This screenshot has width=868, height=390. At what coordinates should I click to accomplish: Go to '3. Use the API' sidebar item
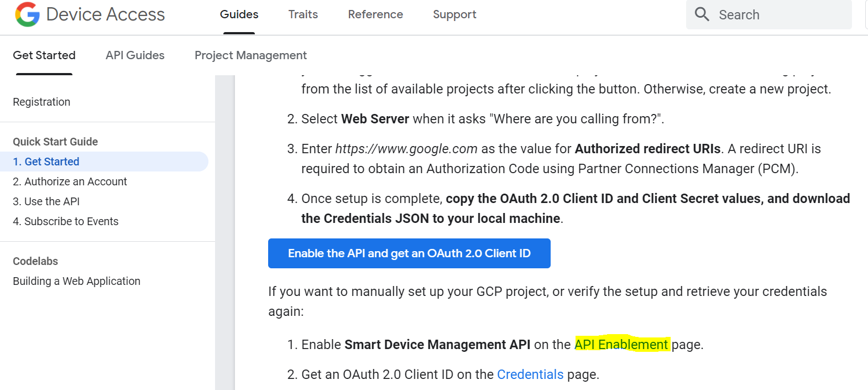pyautogui.click(x=46, y=201)
